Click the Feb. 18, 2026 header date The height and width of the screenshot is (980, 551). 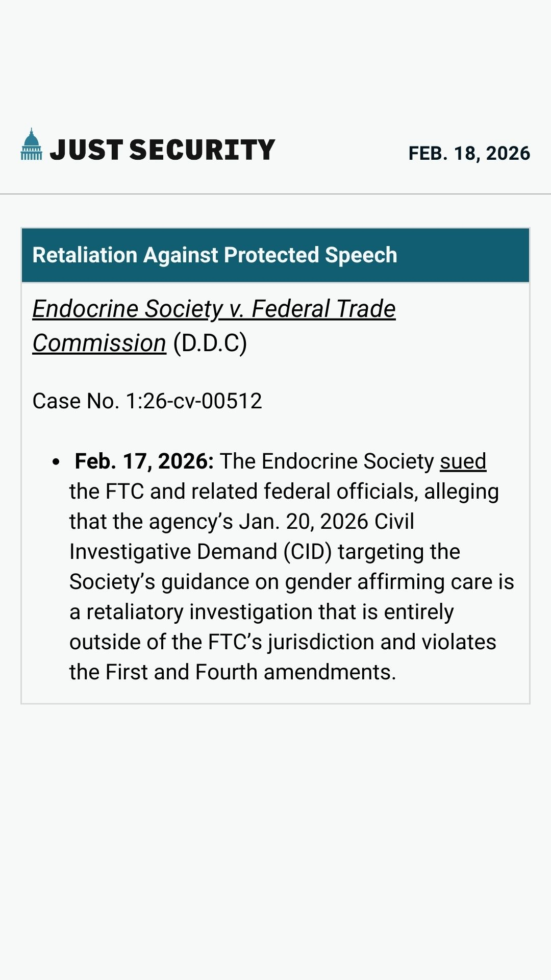pos(469,153)
